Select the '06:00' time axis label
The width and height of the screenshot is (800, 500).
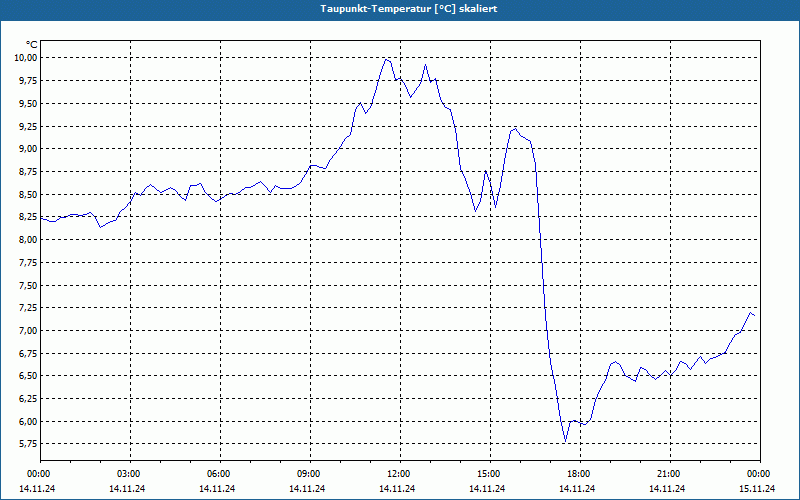tap(218, 474)
